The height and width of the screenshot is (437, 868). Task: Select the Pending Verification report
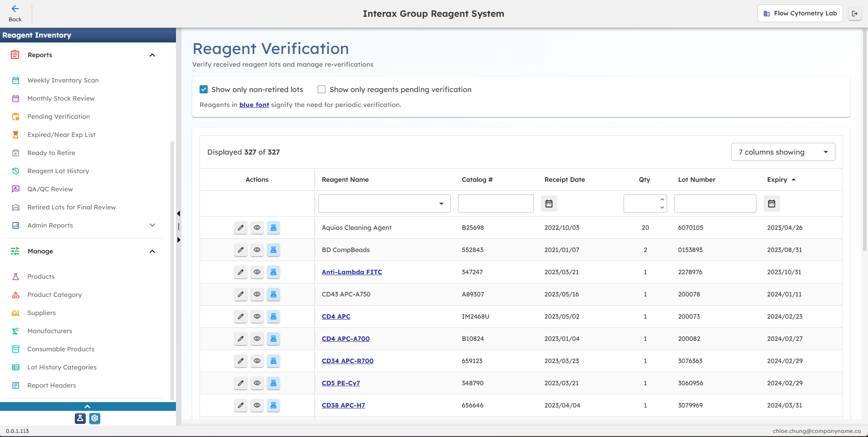click(x=58, y=117)
